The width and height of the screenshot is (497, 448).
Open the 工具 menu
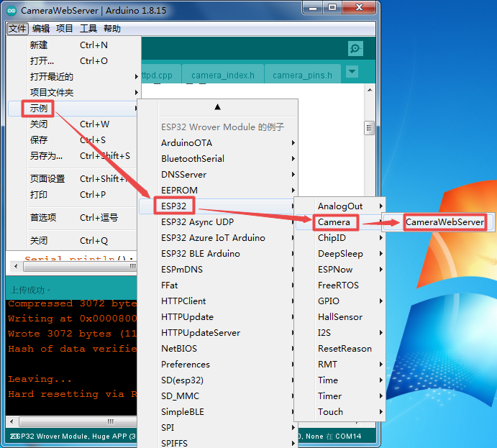(88, 29)
